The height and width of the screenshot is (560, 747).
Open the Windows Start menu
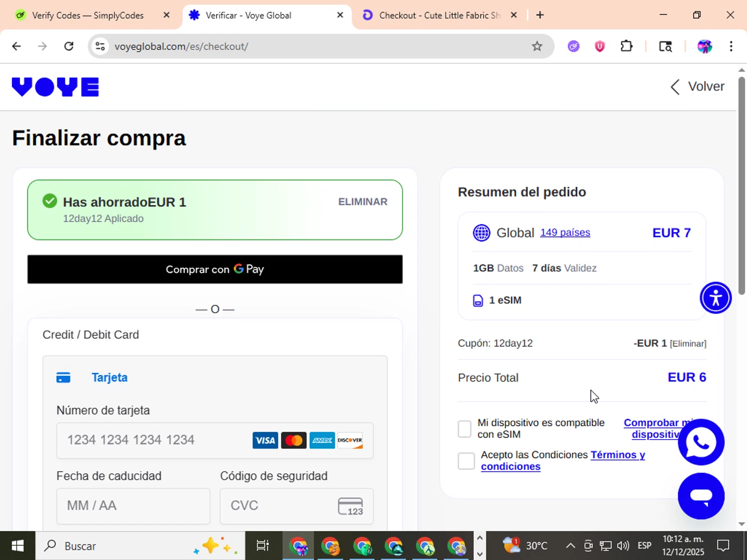pos(17,546)
